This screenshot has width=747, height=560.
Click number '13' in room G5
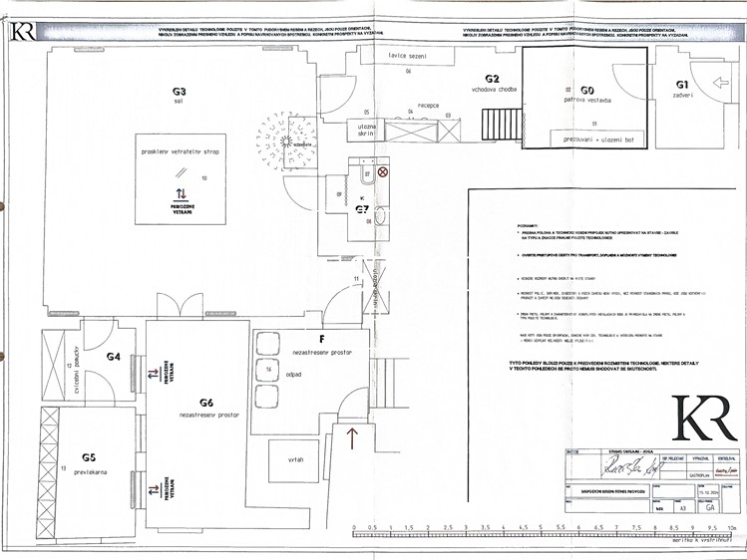[x=64, y=468]
